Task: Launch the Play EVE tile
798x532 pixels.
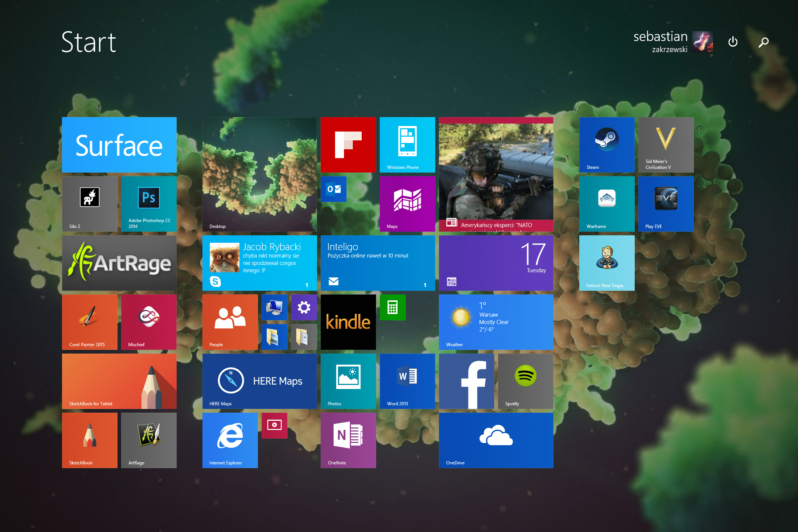Action: coord(666,204)
